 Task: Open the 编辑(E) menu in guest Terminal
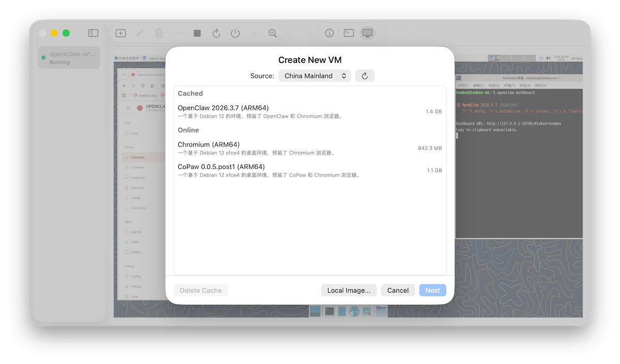click(478, 85)
